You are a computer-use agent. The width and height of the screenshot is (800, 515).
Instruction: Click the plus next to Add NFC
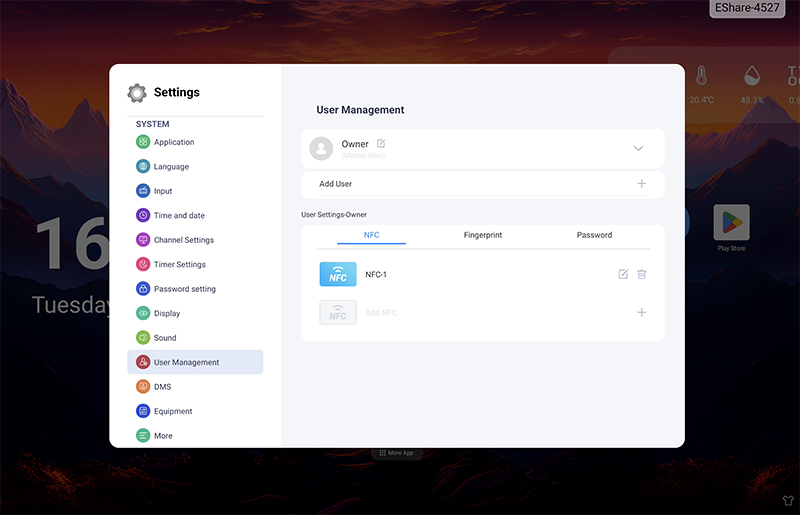[642, 312]
